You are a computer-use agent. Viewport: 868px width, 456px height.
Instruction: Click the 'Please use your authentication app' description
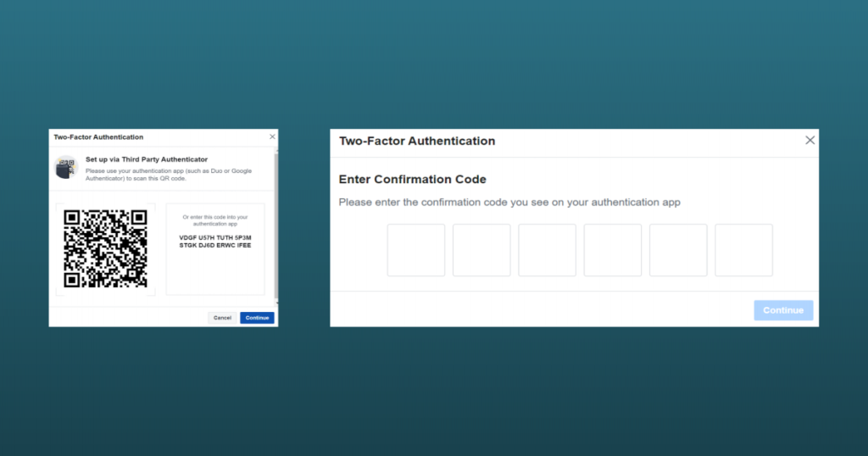tap(169, 175)
